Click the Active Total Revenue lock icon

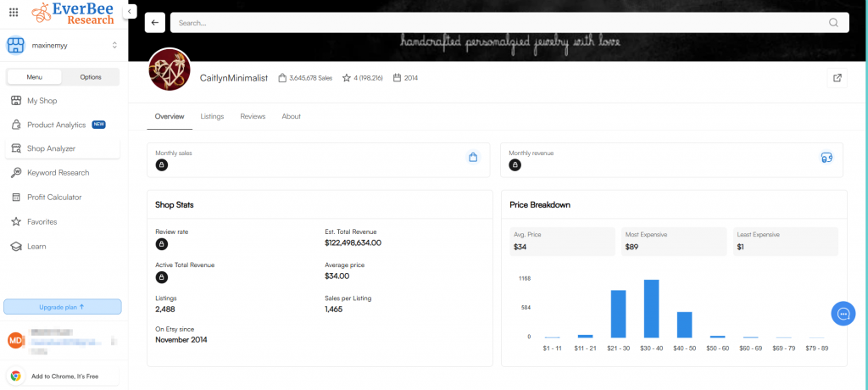click(x=162, y=277)
